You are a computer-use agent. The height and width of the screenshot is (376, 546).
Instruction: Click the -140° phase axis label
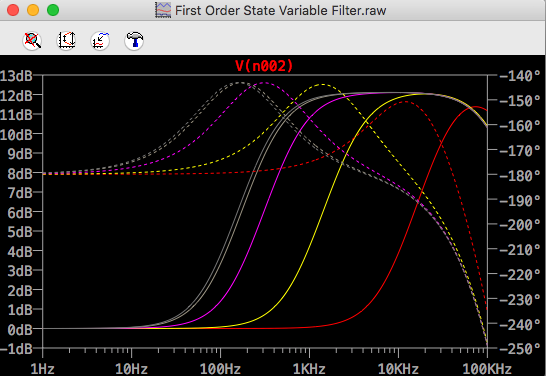point(520,76)
